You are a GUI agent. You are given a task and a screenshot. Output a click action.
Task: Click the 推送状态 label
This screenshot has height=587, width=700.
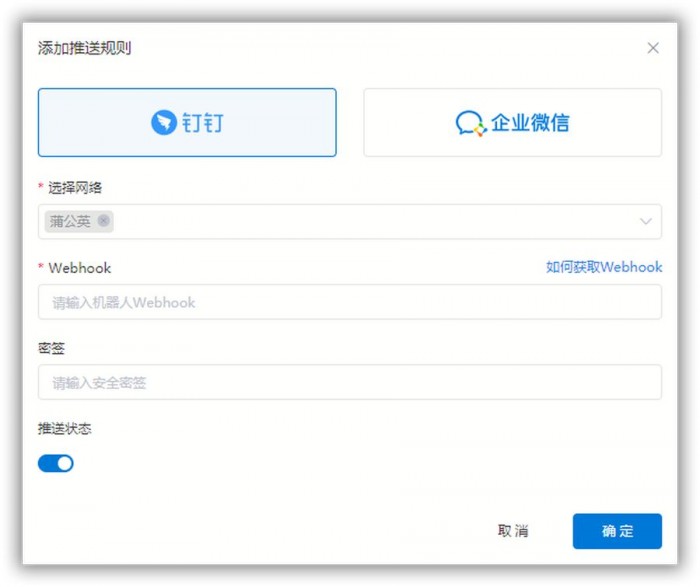[65, 429]
